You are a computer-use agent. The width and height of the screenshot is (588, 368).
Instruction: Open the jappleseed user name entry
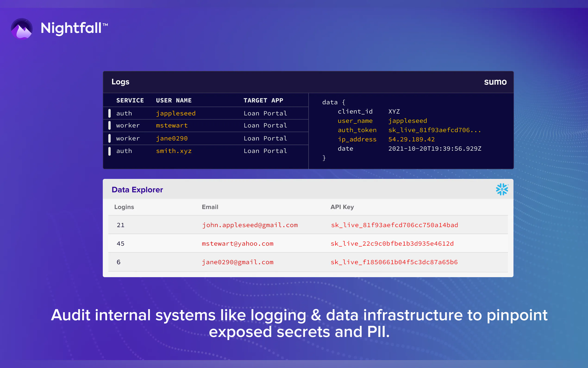pyautogui.click(x=176, y=113)
